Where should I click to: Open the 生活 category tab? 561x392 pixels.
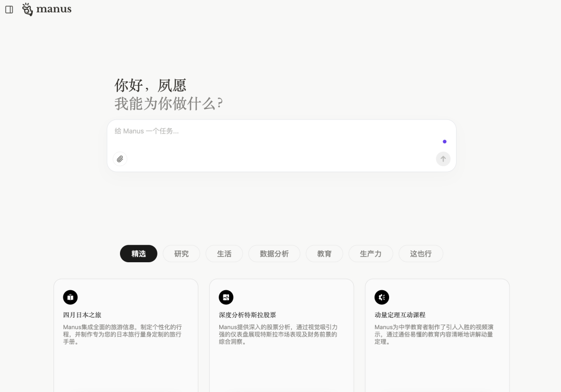(x=224, y=253)
